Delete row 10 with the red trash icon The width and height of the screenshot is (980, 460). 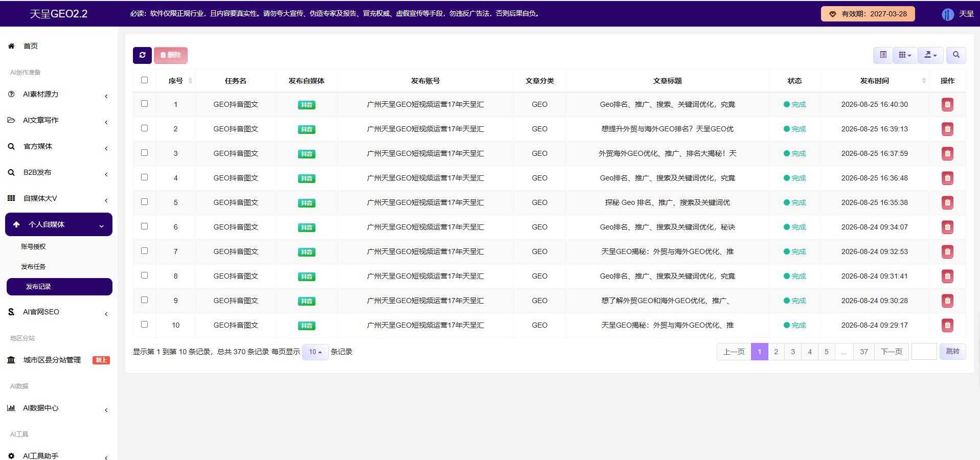(x=947, y=326)
